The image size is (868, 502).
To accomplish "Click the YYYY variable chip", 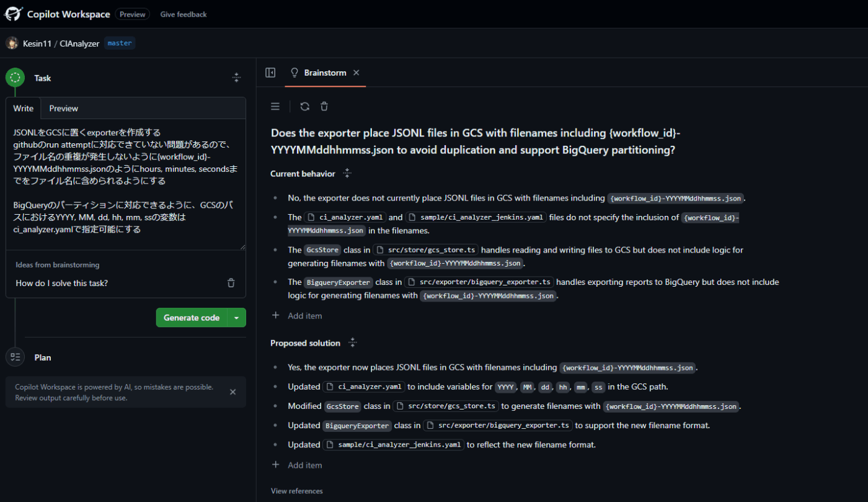I will tap(506, 387).
